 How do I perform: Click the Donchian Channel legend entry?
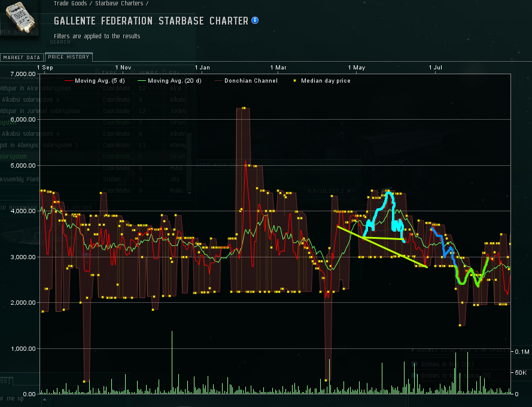click(246, 81)
